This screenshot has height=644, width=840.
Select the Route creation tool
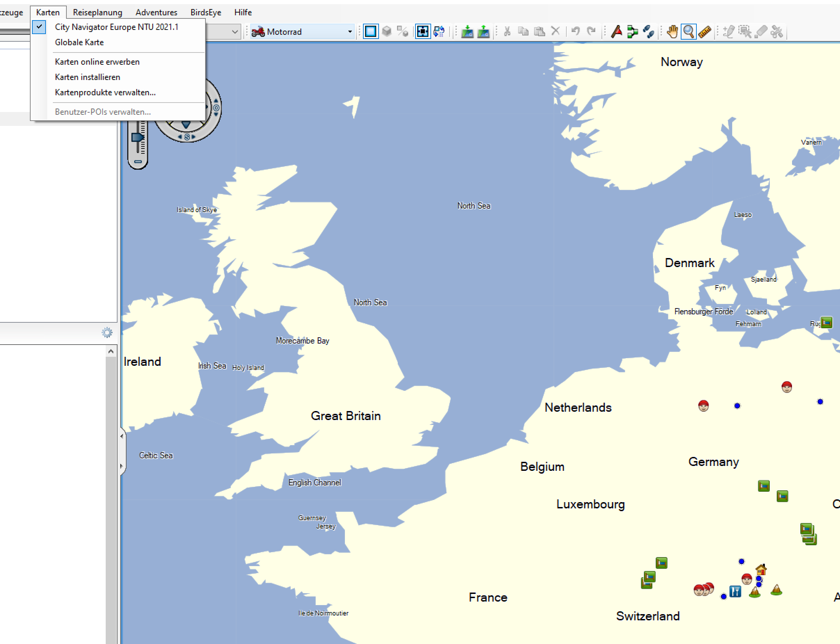632,31
